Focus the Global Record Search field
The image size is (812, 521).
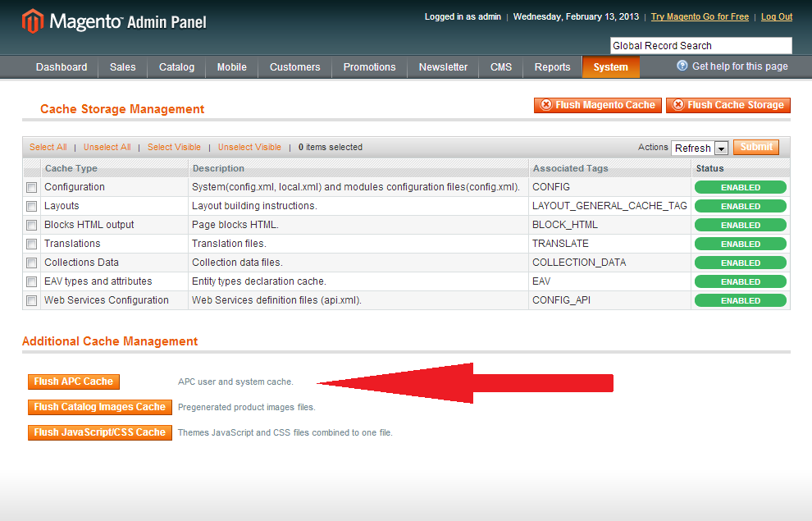click(x=701, y=46)
